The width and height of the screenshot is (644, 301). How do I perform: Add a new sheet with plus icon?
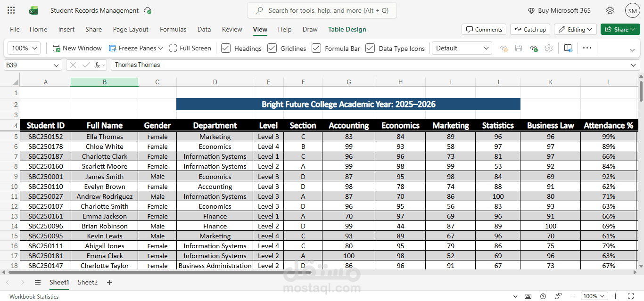[109, 283]
